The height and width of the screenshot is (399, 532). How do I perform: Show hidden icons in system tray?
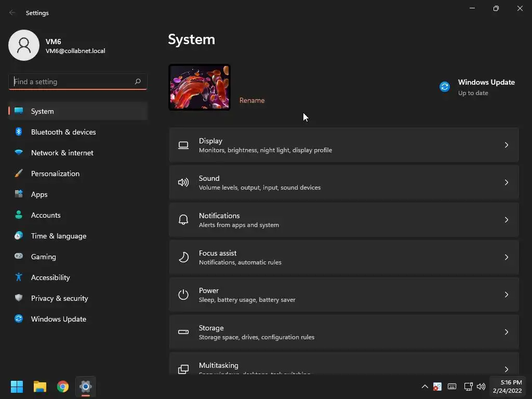(x=424, y=387)
